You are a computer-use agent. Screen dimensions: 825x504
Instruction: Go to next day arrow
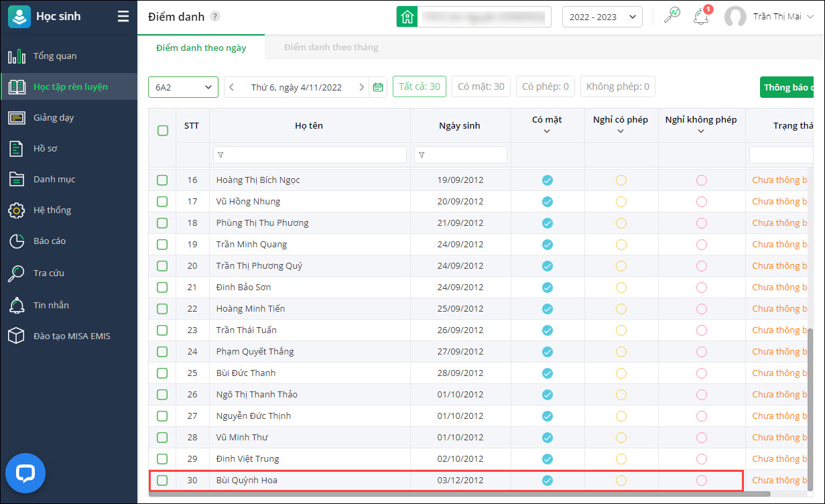tap(362, 87)
